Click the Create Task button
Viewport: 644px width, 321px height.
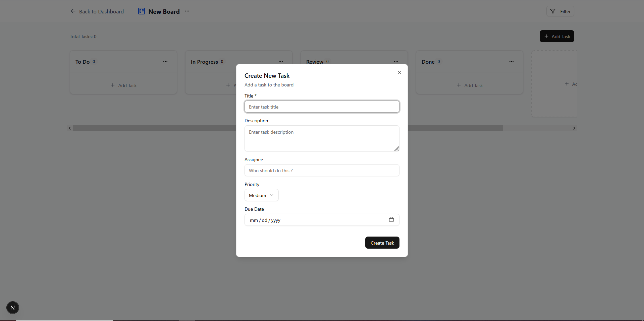[382, 243]
